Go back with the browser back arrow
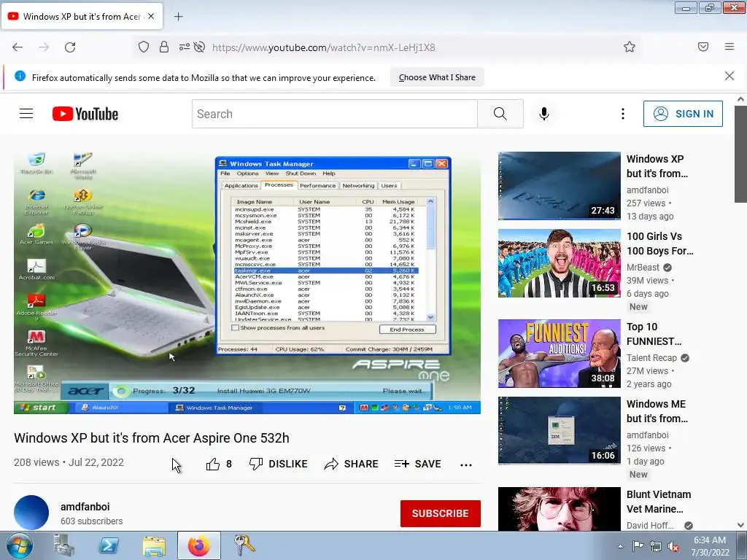747x560 pixels. [18, 47]
